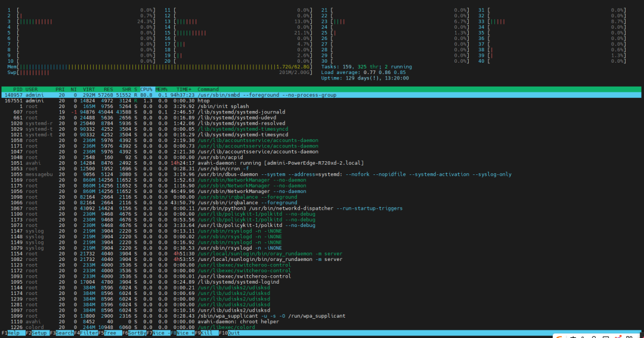Sort by the SHR column header
Viewport: 644px width, 338px height.
pyautogui.click(x=126, y=89)
